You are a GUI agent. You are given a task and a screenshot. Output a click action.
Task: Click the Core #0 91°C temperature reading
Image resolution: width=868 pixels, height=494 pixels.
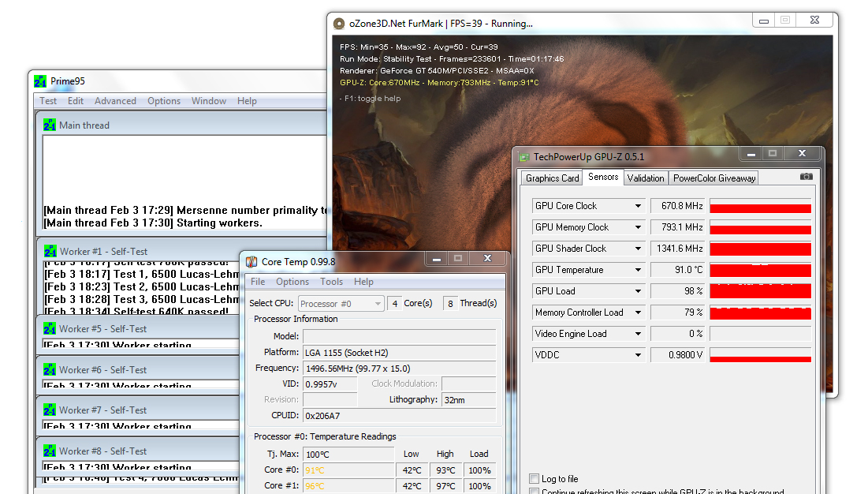(348, 470)
